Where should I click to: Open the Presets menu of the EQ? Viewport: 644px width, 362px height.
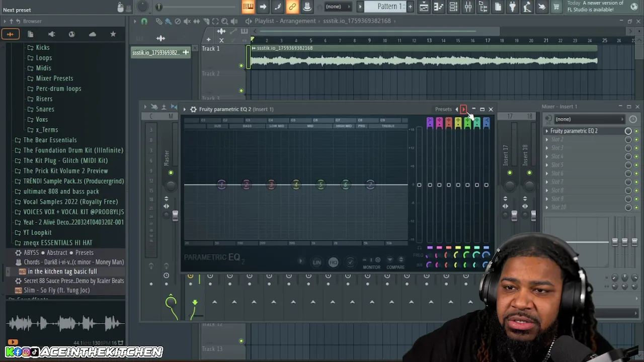[443, 109]
